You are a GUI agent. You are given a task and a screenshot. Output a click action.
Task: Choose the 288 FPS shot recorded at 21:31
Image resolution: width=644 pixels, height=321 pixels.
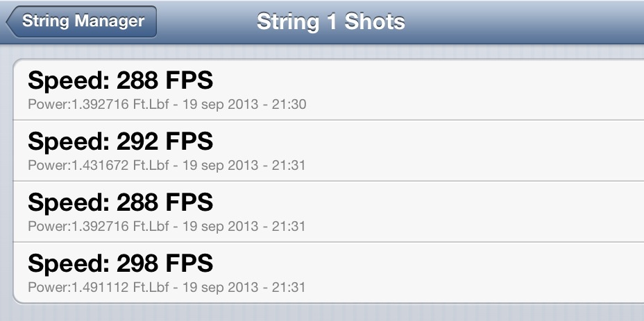326,211
